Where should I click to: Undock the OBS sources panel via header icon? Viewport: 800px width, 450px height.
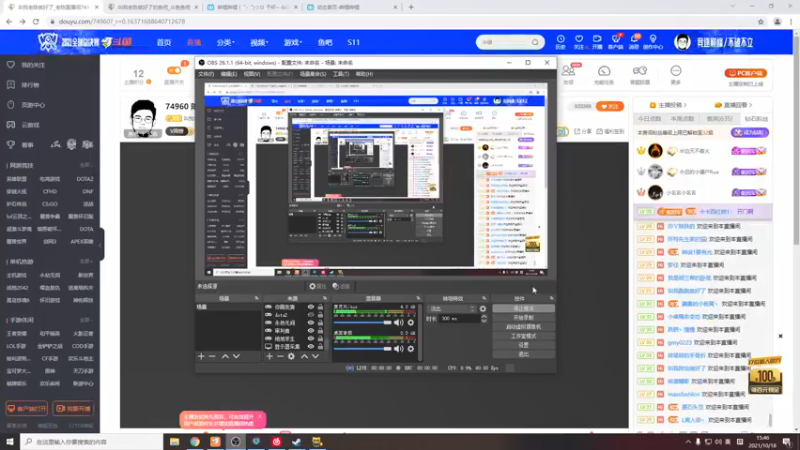[x=324, y=298]
